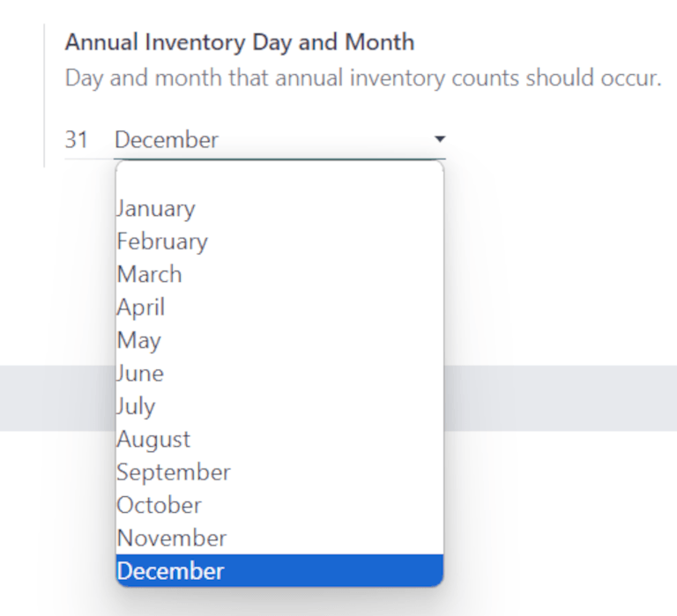Click the day field showing 31
Viewport: 677px width, 616px height.
pos(77,140)
